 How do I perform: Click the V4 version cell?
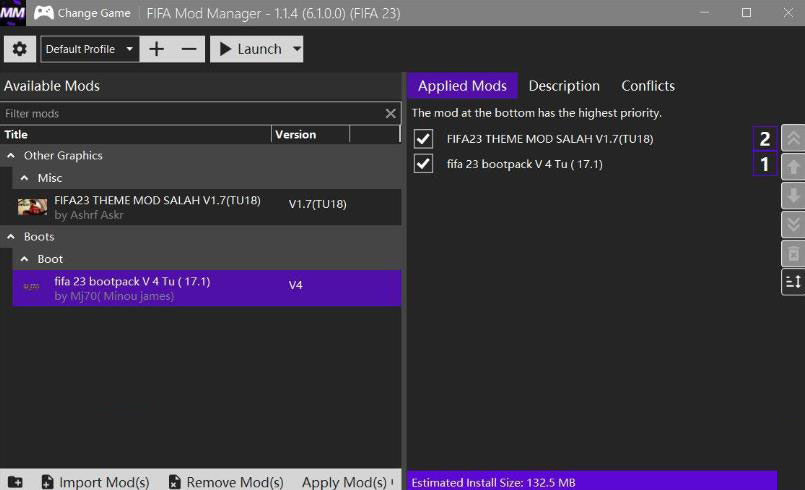(295, 285)
